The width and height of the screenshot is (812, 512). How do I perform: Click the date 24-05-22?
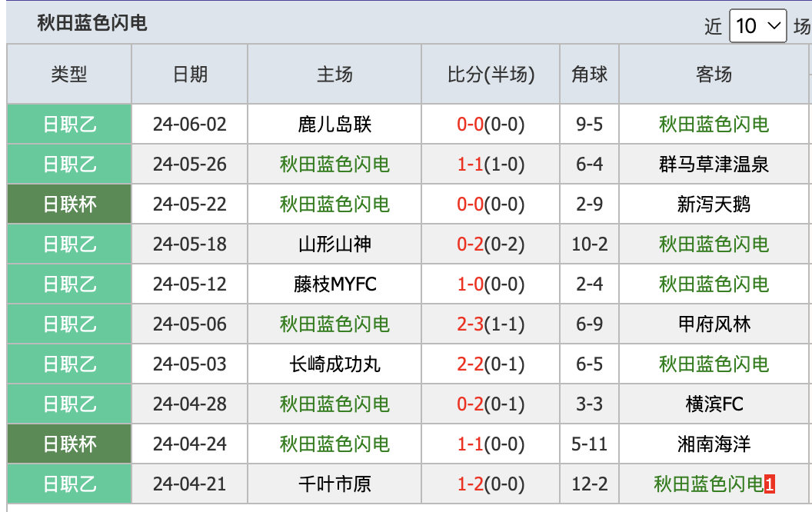pos(189,204)
